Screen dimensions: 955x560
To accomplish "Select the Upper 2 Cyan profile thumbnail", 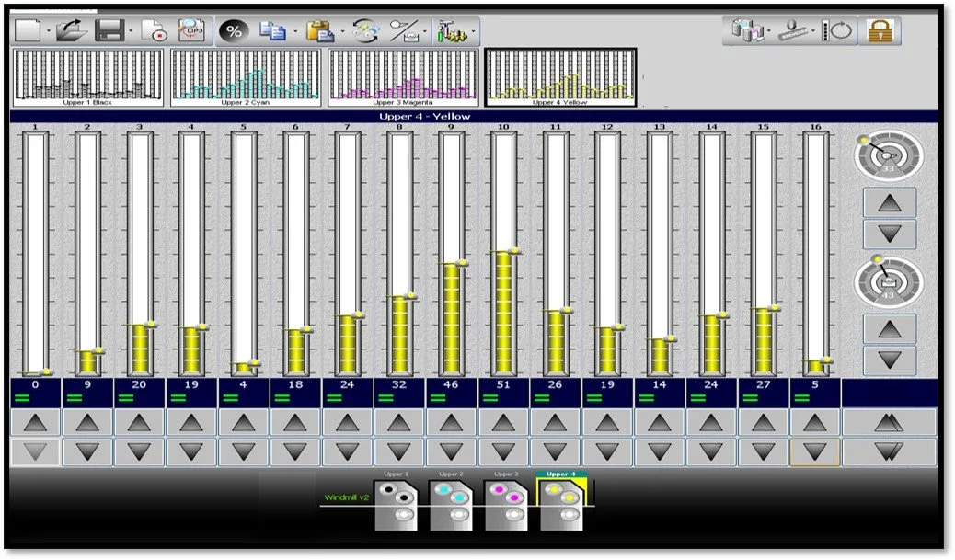I will click(246, 78).
